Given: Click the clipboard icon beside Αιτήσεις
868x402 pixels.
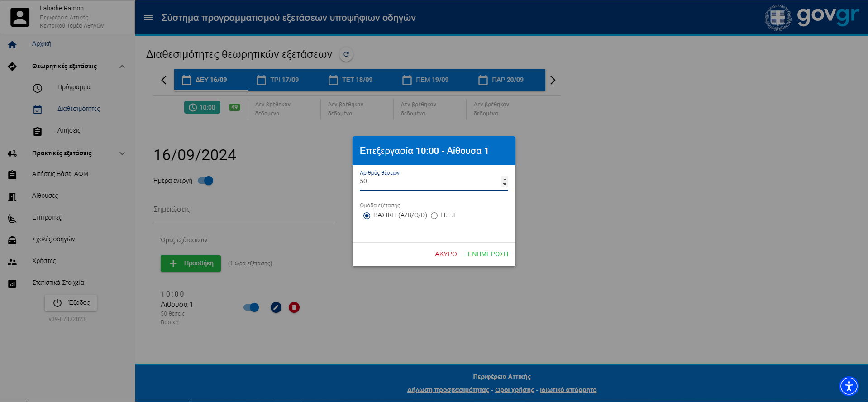Looking at the screenshot, I should 38,131.
